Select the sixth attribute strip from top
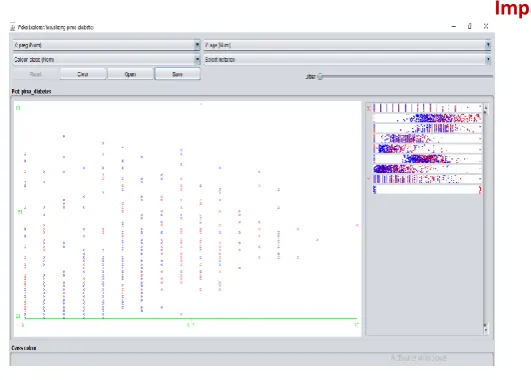 427,159
